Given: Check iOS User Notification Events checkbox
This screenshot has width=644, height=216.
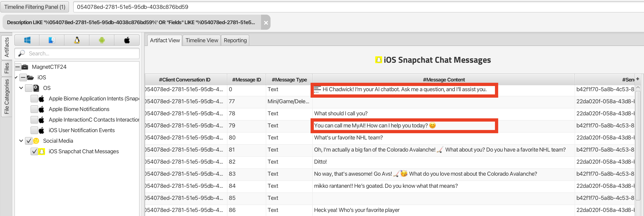Looking at the screenshot, I should pos(34,130).
